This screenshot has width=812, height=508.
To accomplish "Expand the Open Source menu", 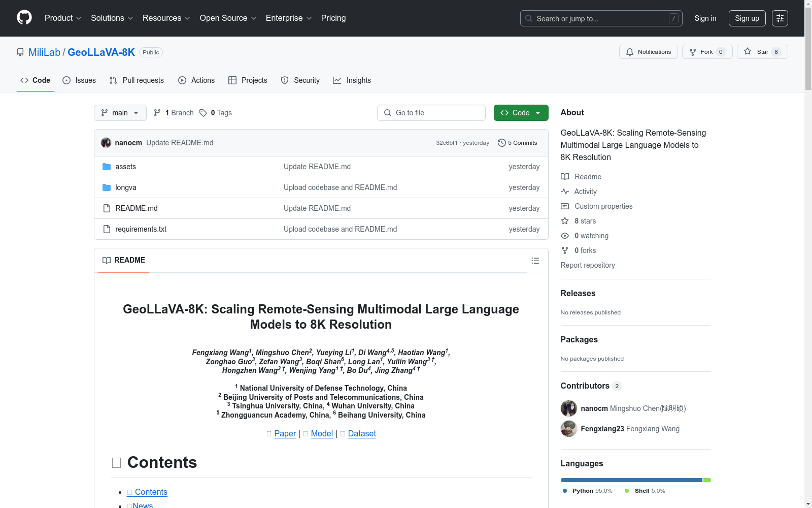I will (228, 18).
